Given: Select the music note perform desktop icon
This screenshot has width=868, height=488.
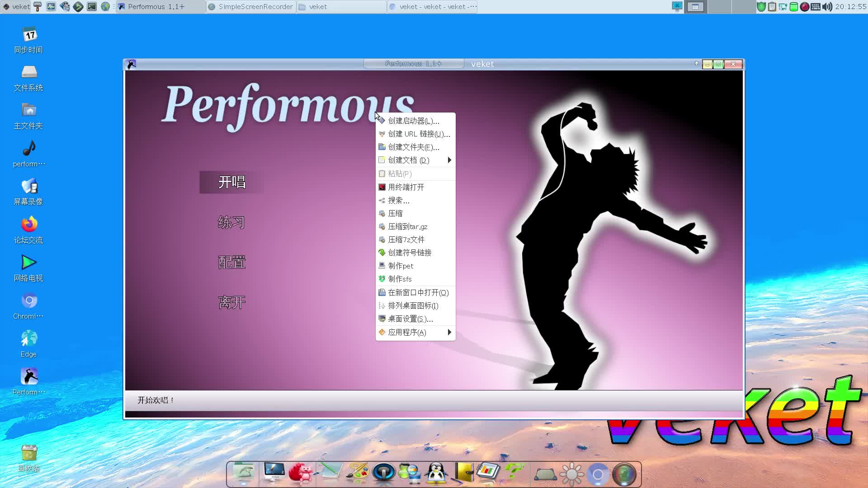Looking at the screenshot, I should coord(28,154).
